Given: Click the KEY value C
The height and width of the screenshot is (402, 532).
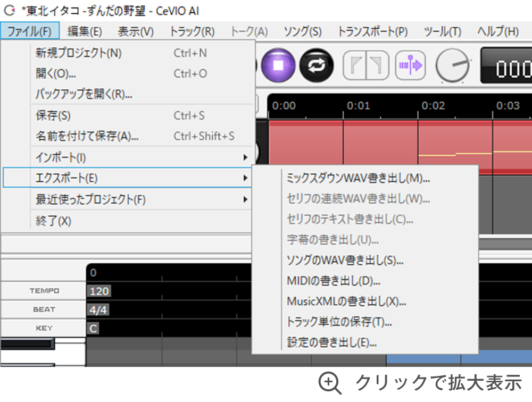Looking at the screenshot, I should click(93, 329).
